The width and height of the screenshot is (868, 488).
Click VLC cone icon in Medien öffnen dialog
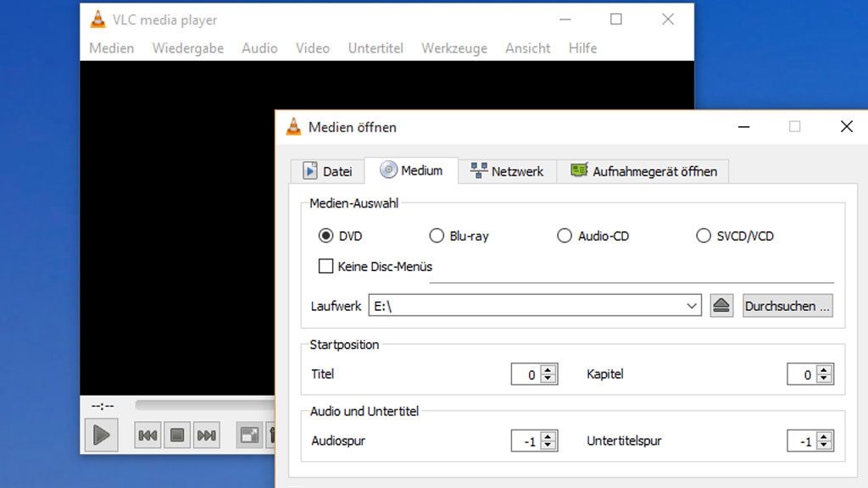293,127
